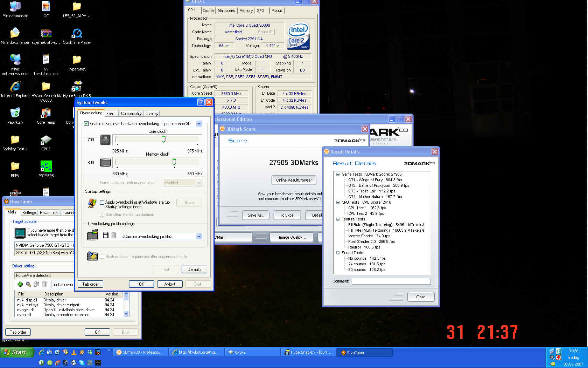
Task: Expand the hidden quick launch chevron
Action: (x=108, y=350)
